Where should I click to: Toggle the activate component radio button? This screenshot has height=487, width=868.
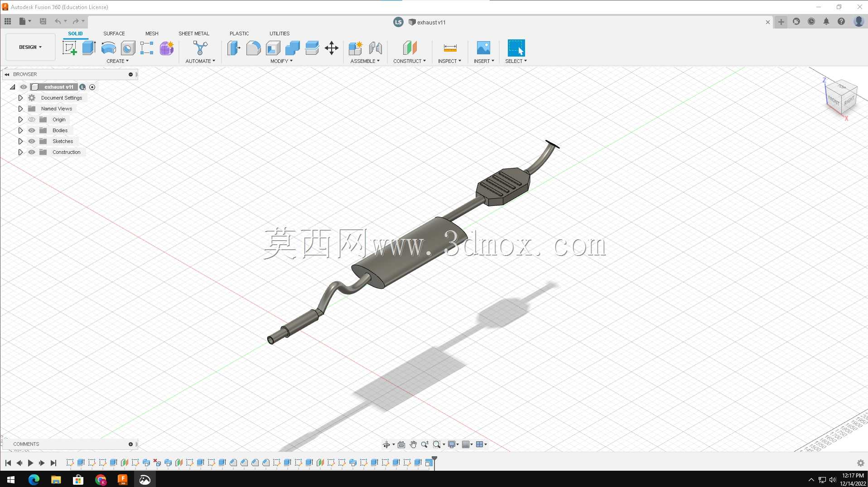click(x=92, y=87)
